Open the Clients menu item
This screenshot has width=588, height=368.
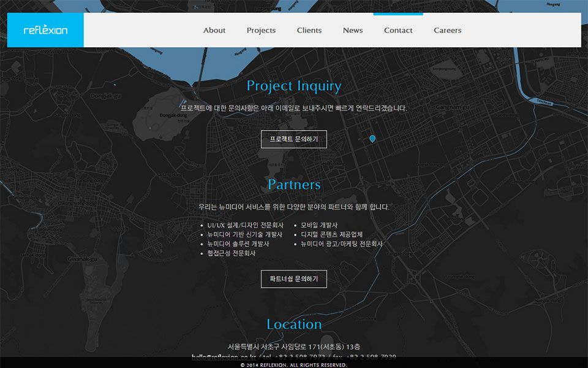pyautogui.click(x=309, y=30)
